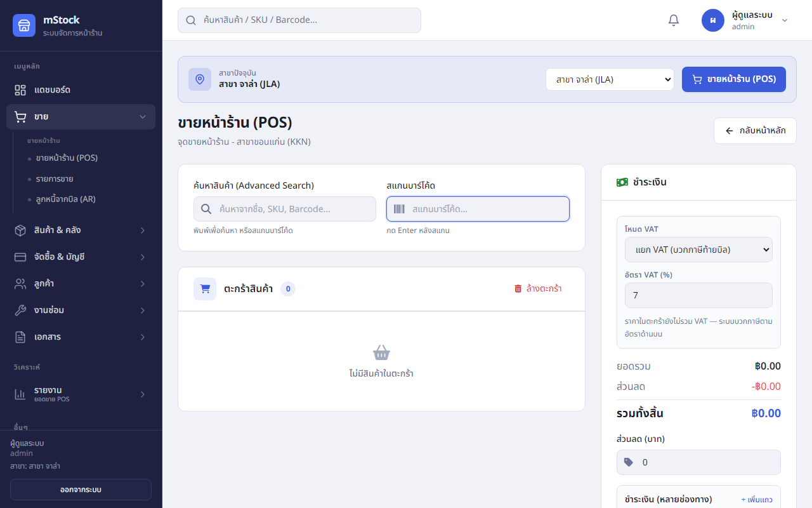Click the document icon for เอกสาร
This screenshot has height=508, width=812.
coord(20,337)
